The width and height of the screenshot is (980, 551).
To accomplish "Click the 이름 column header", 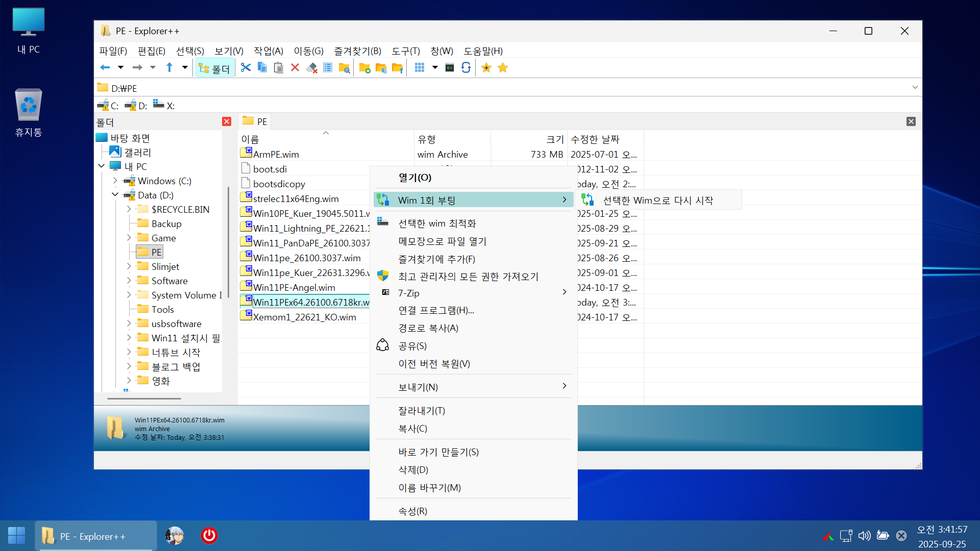I will 250,139.
